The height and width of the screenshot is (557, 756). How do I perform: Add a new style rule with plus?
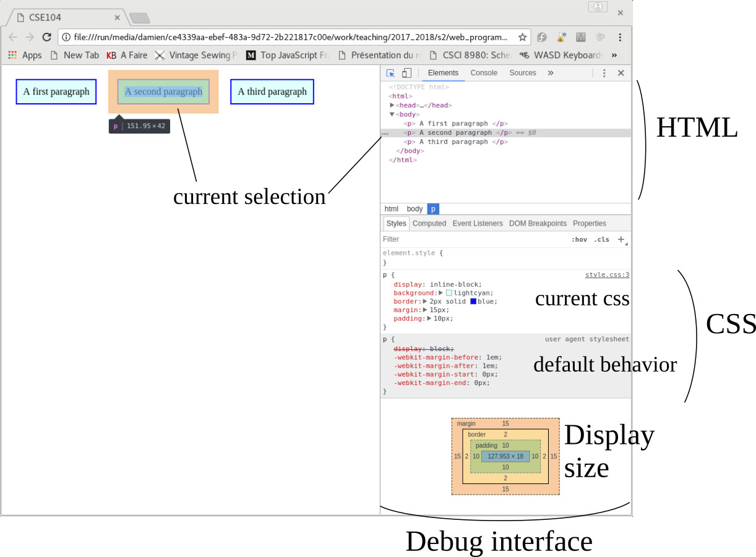(621, 239)
